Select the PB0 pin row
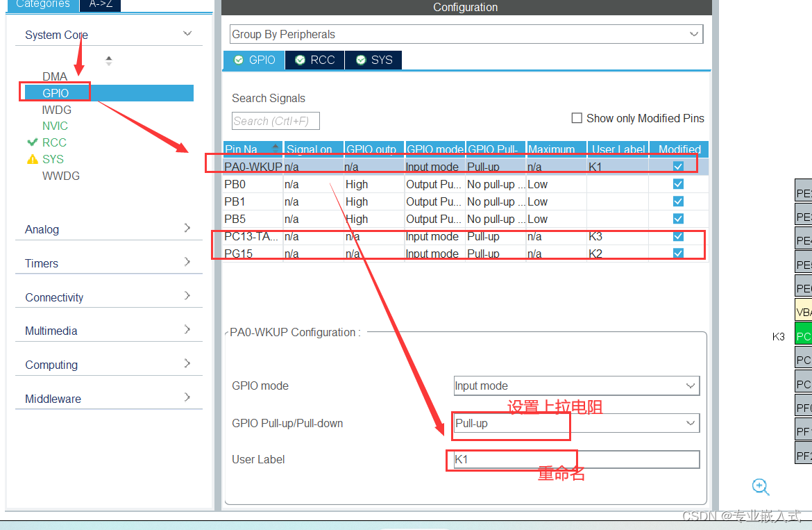 (x=466, y=184)
